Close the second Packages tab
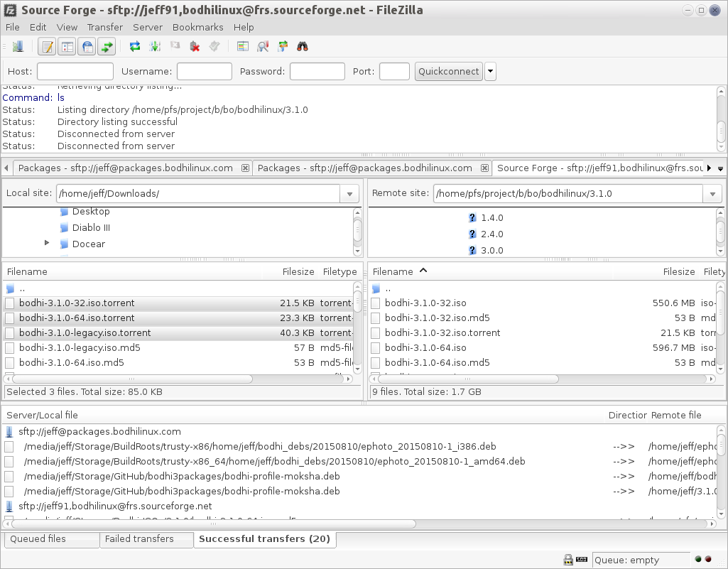This screenshot has width=728, height=569. 484,168
